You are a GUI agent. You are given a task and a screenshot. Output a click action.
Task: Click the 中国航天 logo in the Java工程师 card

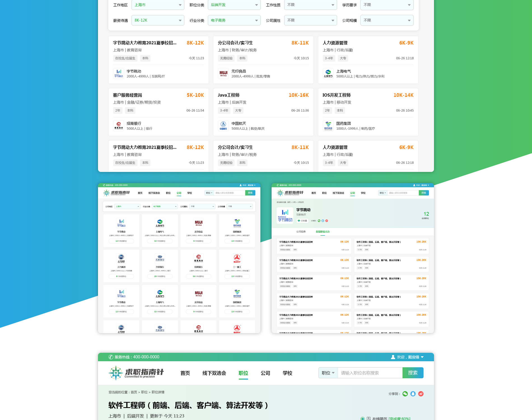(x=223, y=126)
